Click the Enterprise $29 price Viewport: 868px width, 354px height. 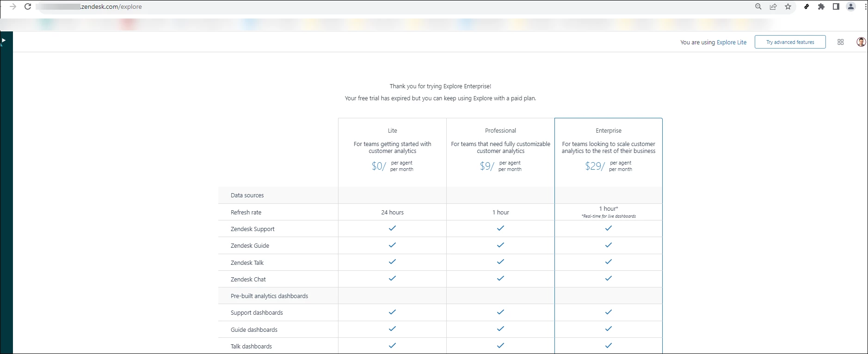point(594,166)
